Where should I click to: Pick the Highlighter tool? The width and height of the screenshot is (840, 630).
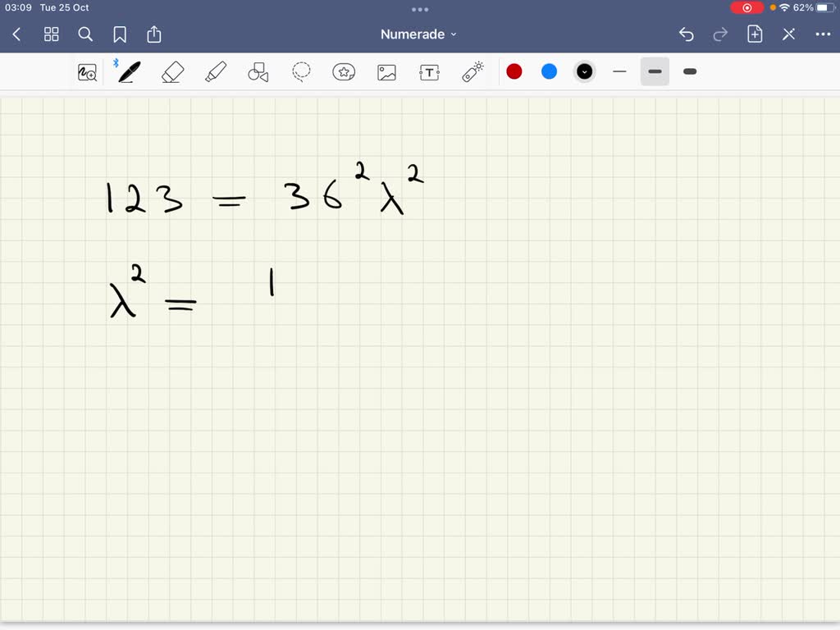(x=215, y=71)
